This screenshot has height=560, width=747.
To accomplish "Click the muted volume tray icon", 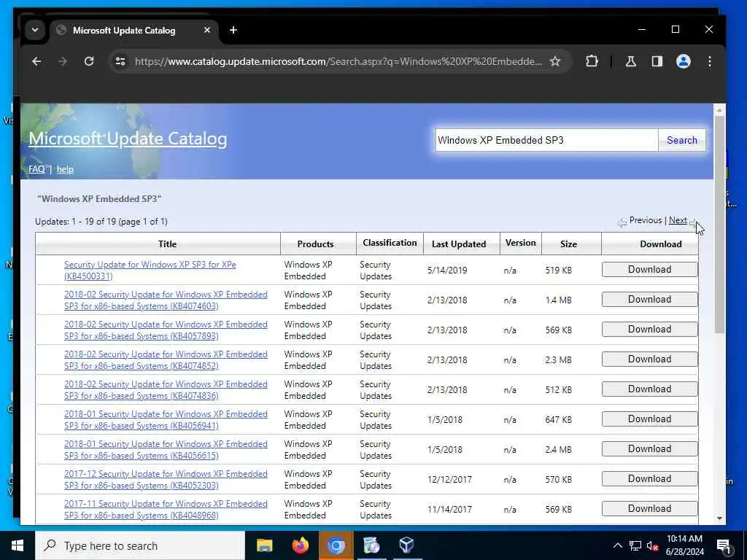I will click(x=652, y=545).
